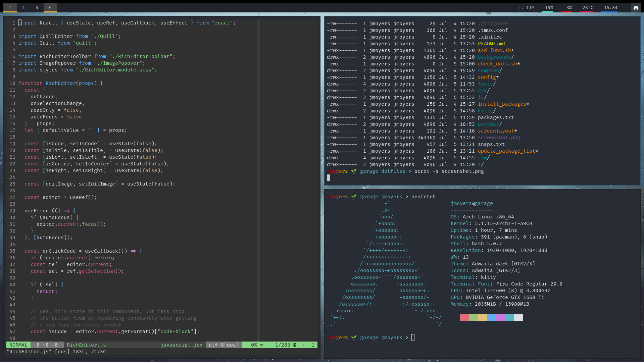Click the NORMAL mode indicator in vim

[x=18, y=345]
